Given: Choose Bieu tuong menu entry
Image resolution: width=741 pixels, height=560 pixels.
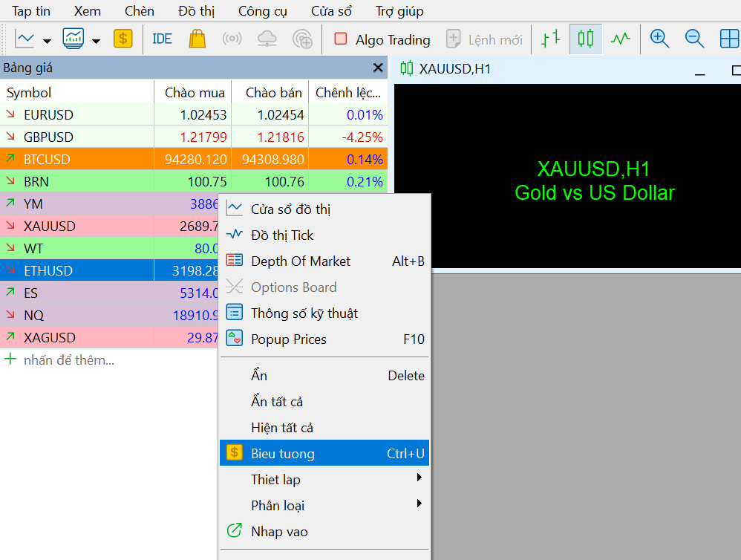Looking at the screenshot, I should pyautogui.click(x=324, y=453).
